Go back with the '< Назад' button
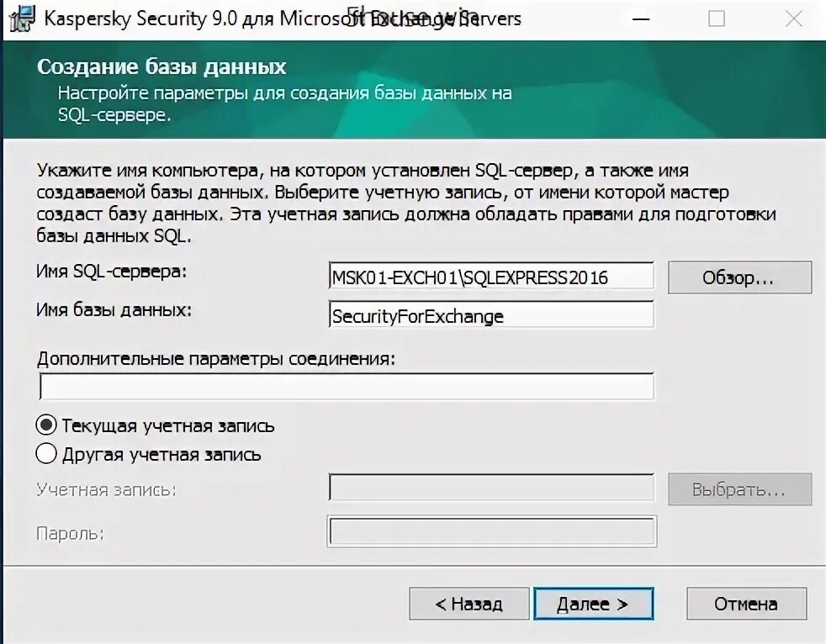 click(x=469, y=604)
